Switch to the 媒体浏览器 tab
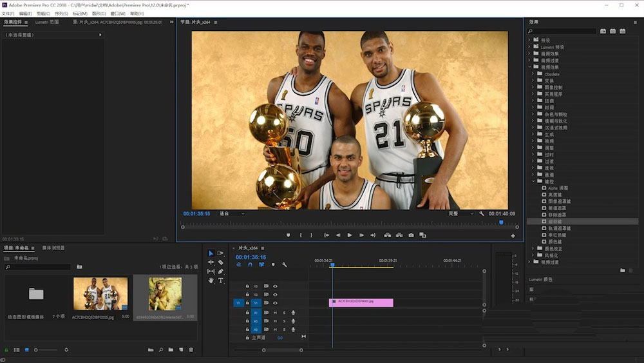The height and width of the screenshot is (363, 644). pos(53,248)
